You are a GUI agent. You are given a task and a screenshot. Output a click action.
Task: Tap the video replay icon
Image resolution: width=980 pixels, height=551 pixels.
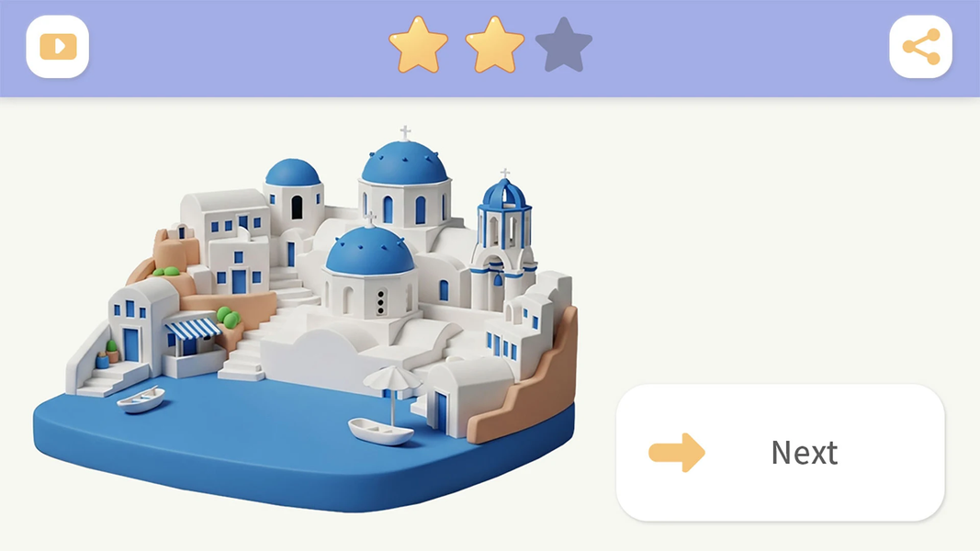click(58, 47)
